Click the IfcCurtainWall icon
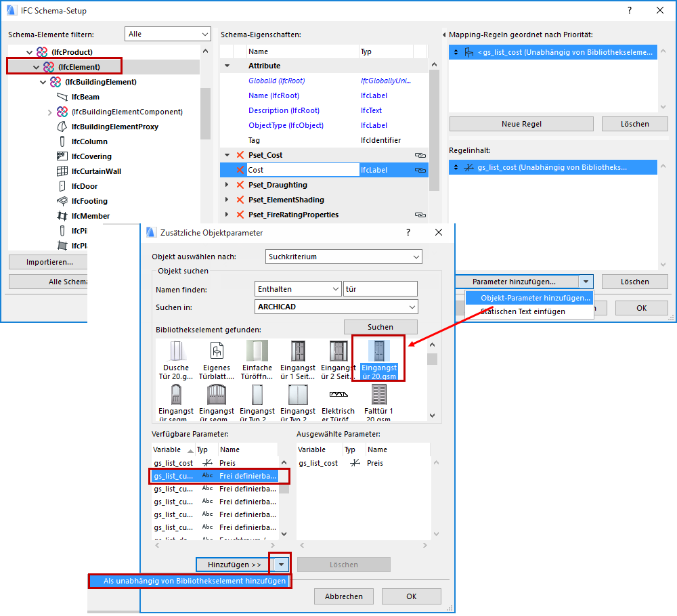Image resolution: width=677 pixels, height=616 pixels. [62, 171]
